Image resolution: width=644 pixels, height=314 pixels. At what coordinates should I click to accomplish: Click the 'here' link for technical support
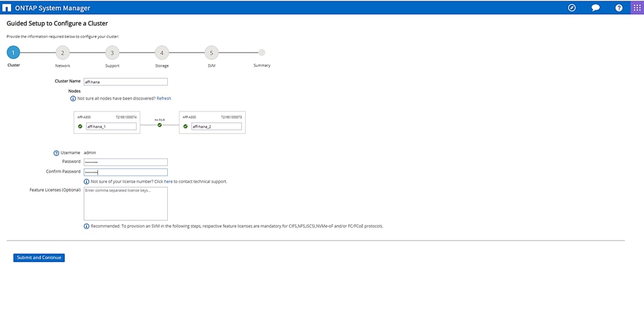[x=169, y=181]
